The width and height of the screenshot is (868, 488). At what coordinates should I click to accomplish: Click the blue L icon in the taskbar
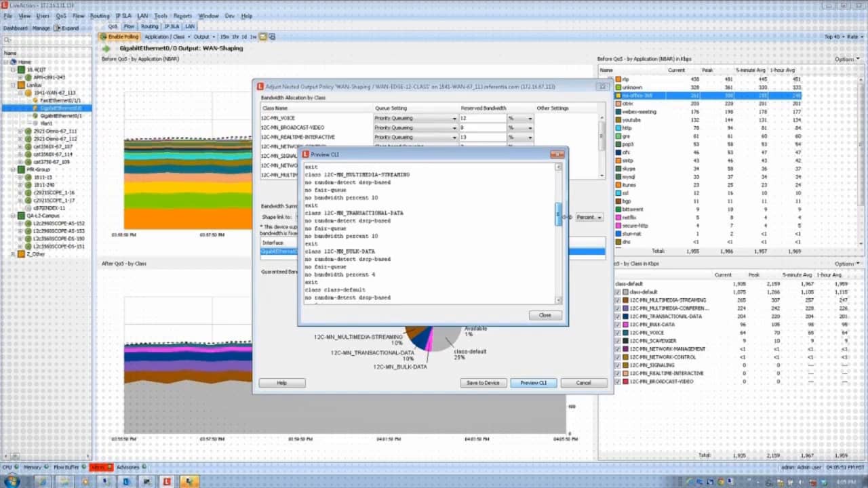[x=126, y=481]
